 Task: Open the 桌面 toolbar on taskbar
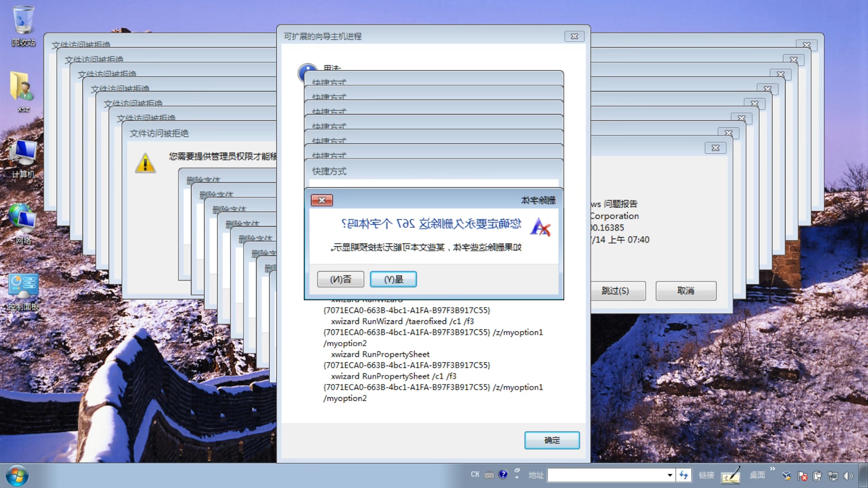(x=757, y=475)
